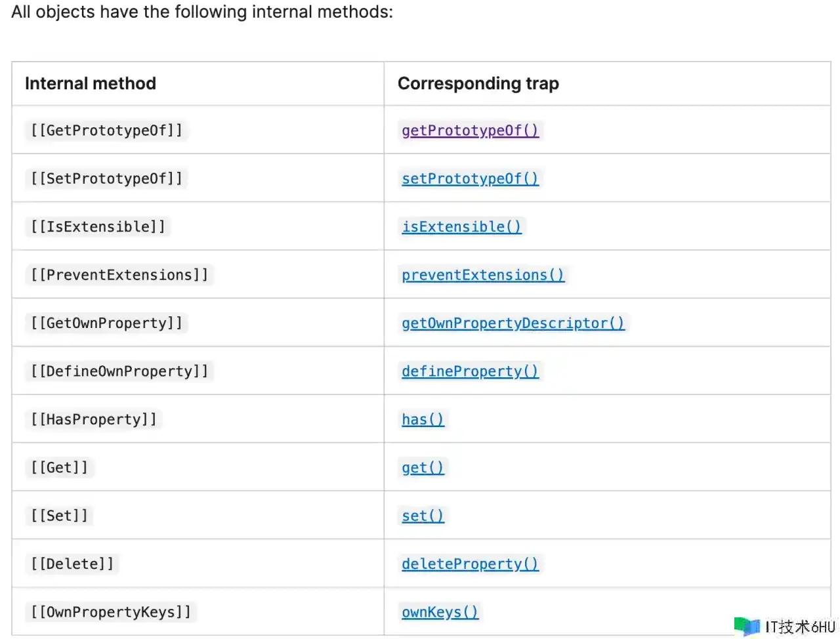840x639 pixels.
Task: Click the setPrototypeOf() link
Action: (470, 178)
